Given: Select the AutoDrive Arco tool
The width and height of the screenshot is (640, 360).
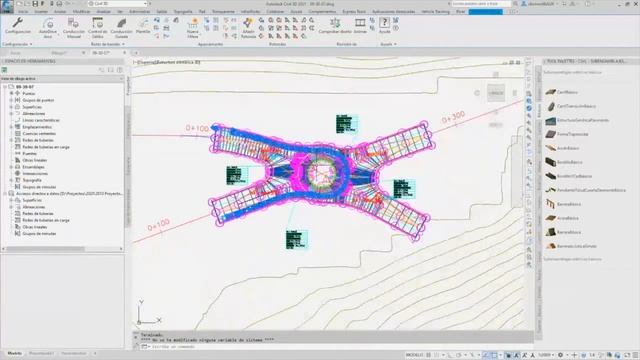Looking at the screenshot, I should pos(48,28).
